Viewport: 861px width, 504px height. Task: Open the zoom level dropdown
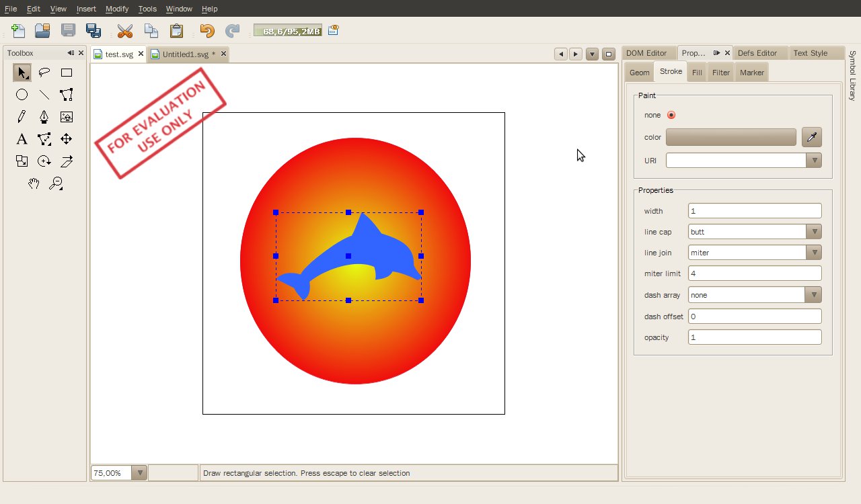(x=139, y=473)
